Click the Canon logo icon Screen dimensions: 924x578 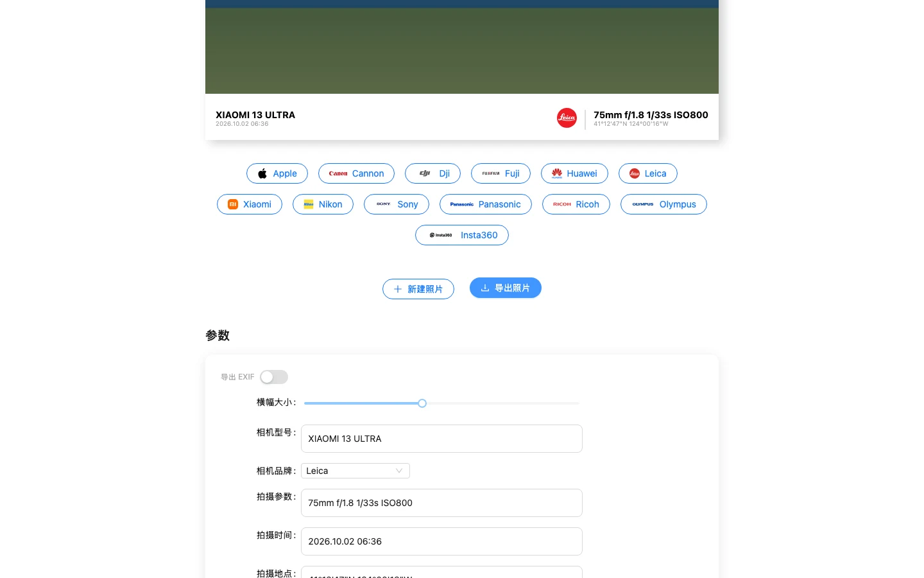click(338, 173)
